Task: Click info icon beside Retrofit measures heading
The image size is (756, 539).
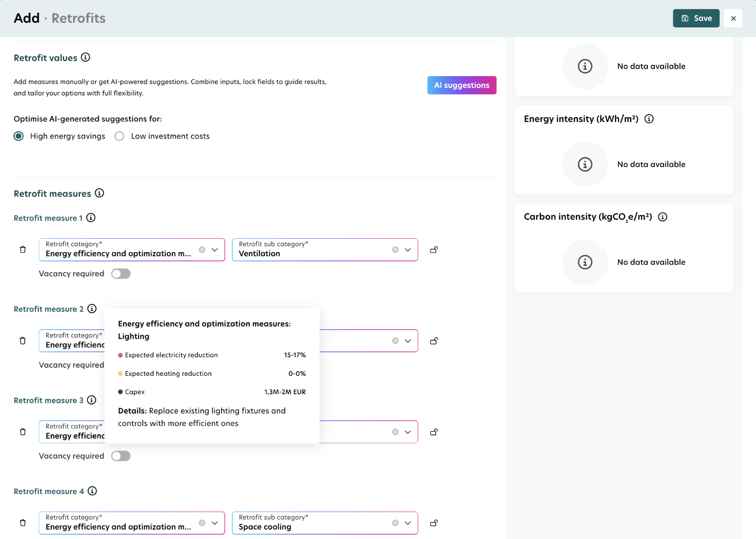Action: click(x=99, y=193)
